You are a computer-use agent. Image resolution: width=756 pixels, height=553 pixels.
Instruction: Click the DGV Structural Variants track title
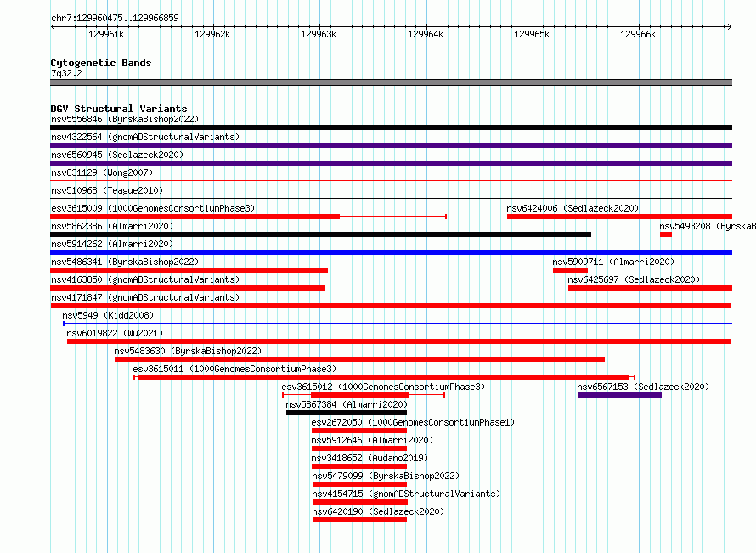(119, 109)
